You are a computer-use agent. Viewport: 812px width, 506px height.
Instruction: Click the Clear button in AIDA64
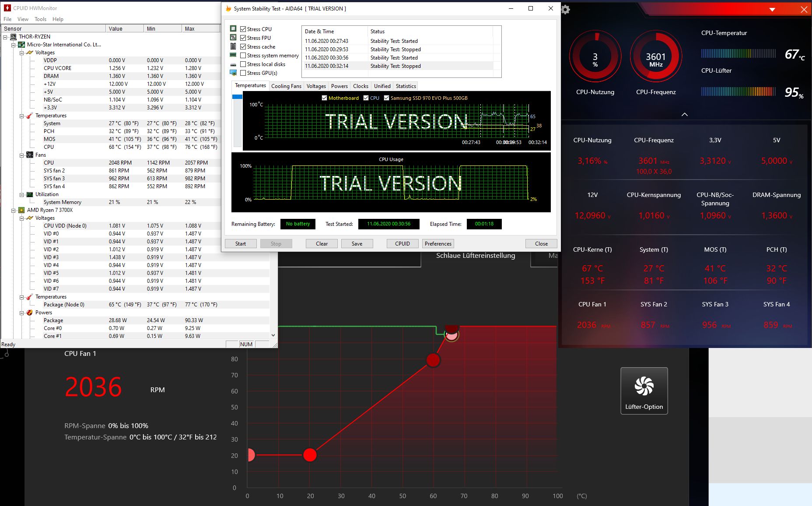[x=322, y=244]
